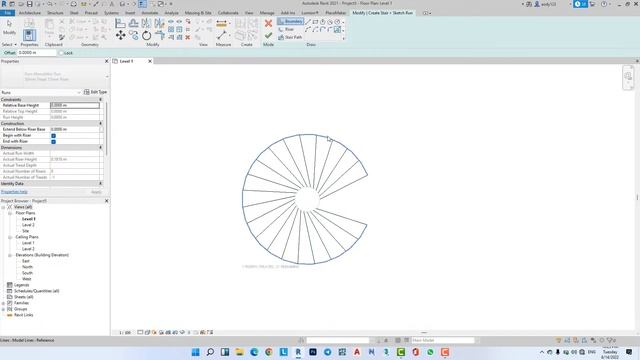This screenshot has width=640, height=360.
Task: Choose the Boundary draw option
Action: point(290,21)
